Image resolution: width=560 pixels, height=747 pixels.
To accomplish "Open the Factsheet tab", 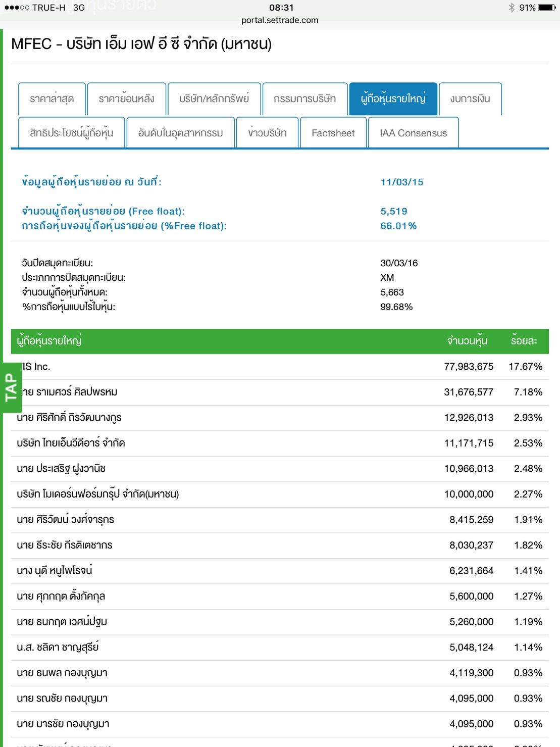I will [x=333, y=133].
